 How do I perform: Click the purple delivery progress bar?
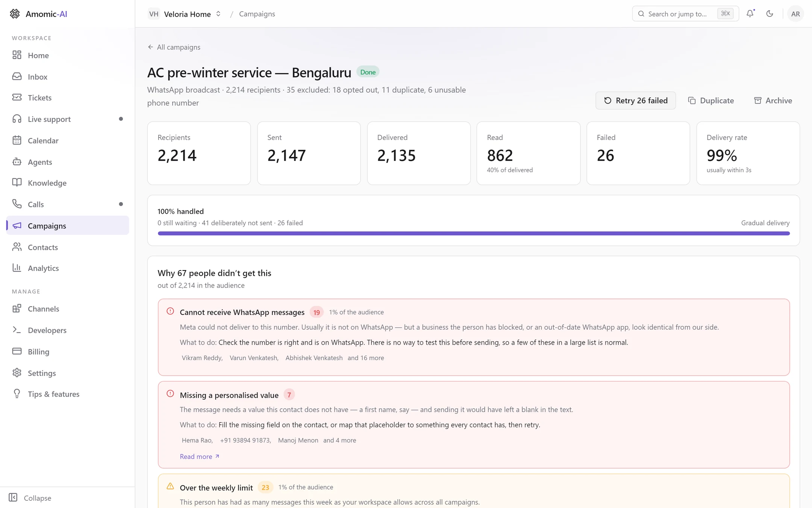coord(474,233)
